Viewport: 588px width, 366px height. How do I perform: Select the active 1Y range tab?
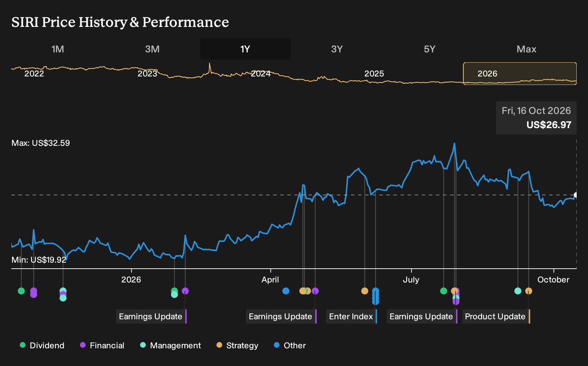[246, 49]
